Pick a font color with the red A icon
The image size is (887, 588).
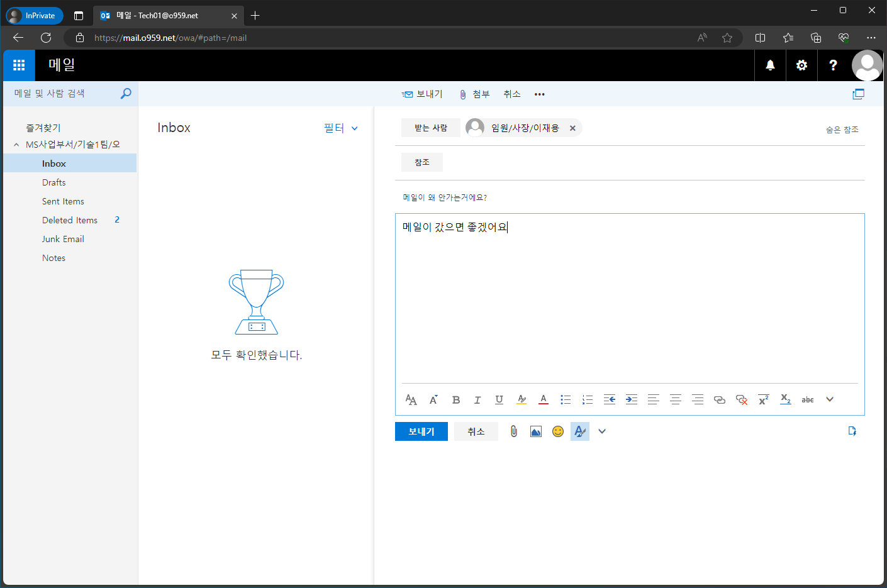tap(543, 399)
